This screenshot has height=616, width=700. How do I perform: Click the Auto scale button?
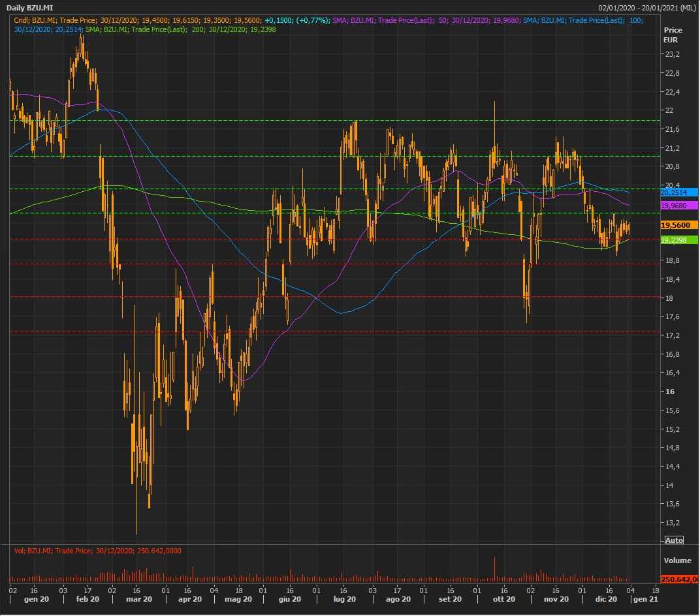[674, 540]
